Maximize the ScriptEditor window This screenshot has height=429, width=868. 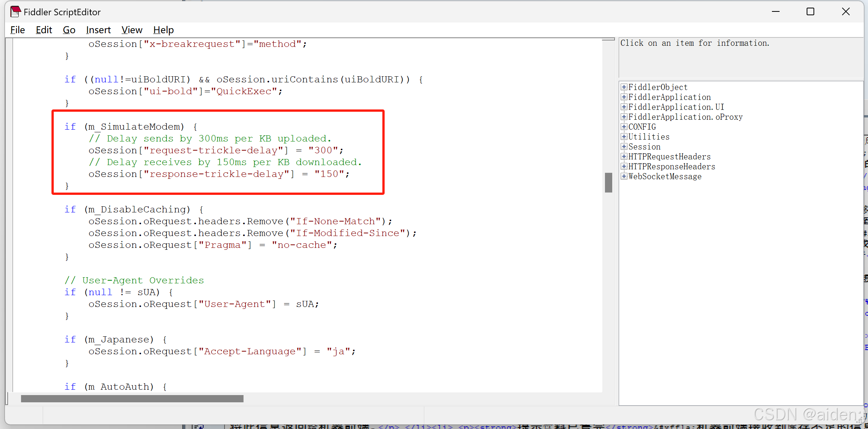pyautogui.click(x=810, y=12)
